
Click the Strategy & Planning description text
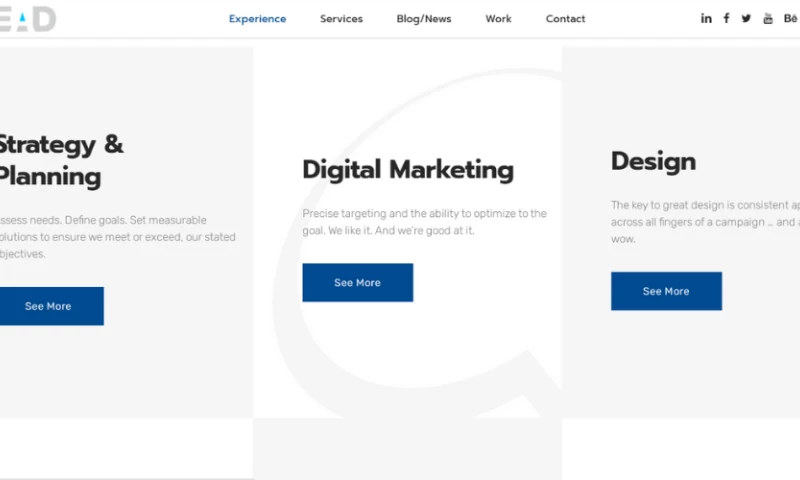tap(117, 237)
